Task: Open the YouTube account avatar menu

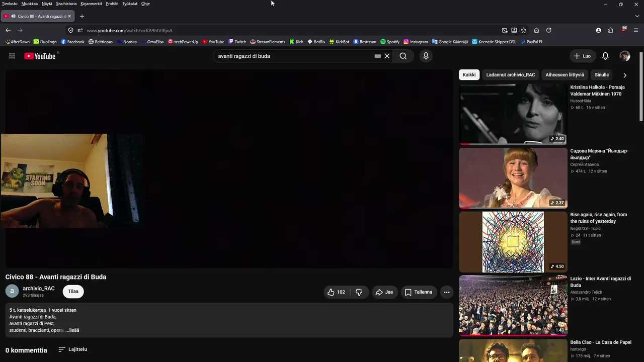Action: [625, 56]
